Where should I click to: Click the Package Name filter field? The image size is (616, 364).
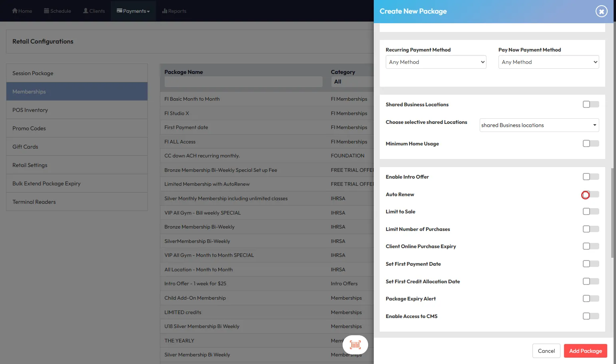click(243, 82)
